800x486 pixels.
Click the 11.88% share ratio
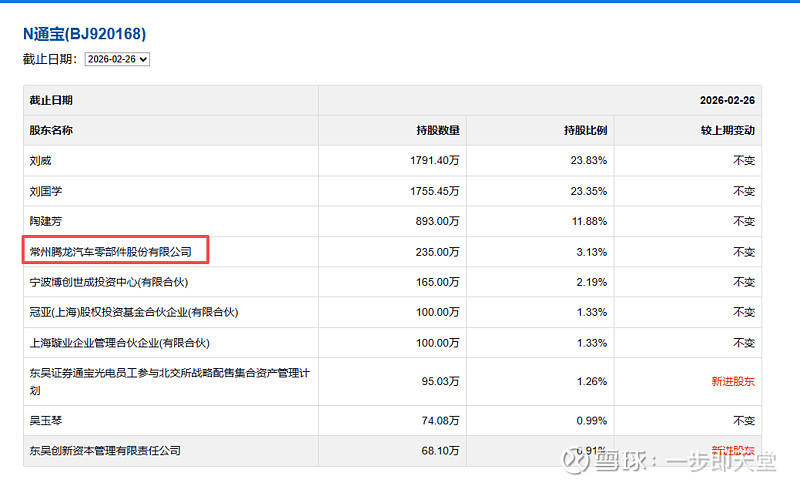589,221
